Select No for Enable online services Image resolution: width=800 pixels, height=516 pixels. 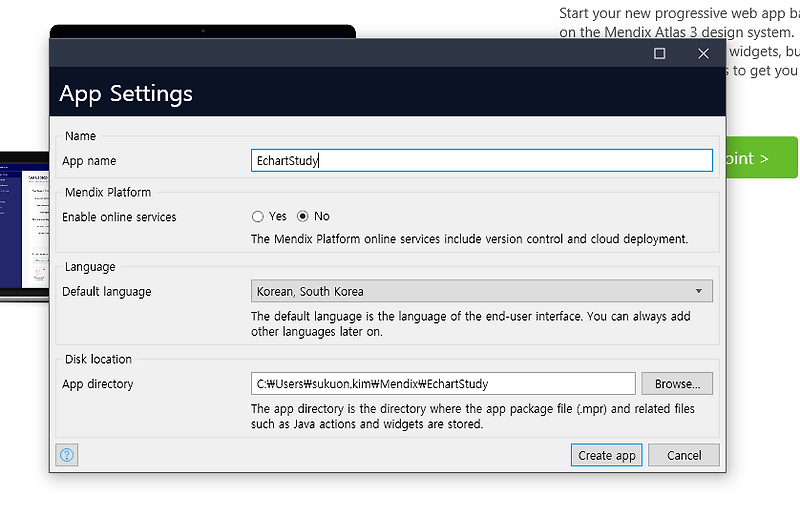pyautogui.click(x=303, y=216)
